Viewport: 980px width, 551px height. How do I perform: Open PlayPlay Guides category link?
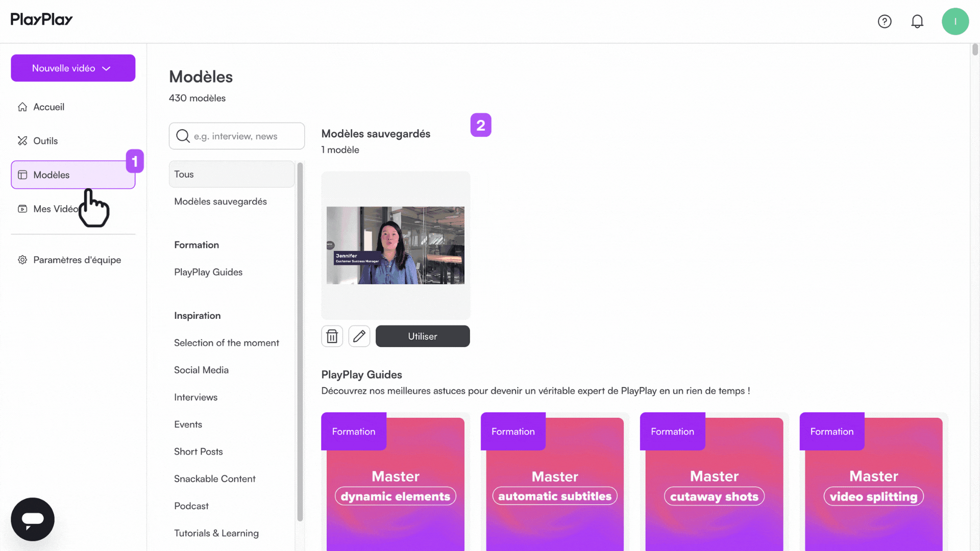click(208, 272)
